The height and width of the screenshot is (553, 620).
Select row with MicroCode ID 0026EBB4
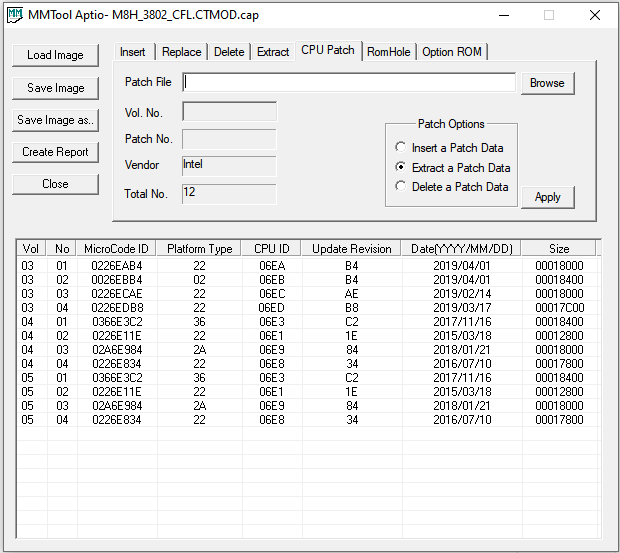click(x=308, y=280)
